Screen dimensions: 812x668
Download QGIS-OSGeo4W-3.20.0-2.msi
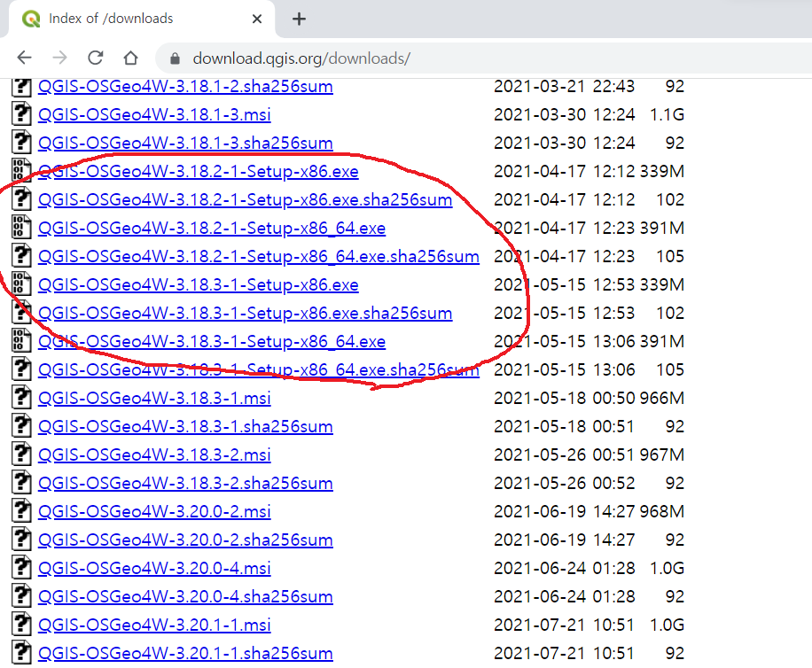coord(154,512)
